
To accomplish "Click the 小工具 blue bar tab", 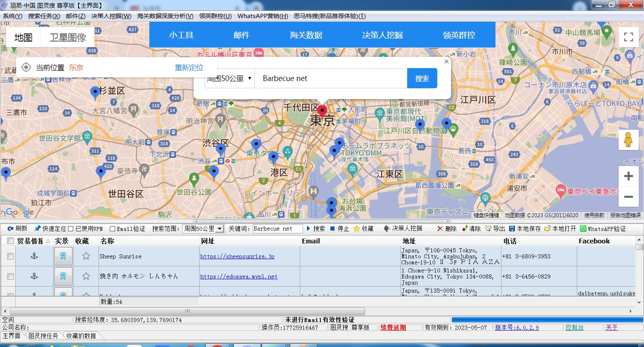I will [x=181, y=35].
